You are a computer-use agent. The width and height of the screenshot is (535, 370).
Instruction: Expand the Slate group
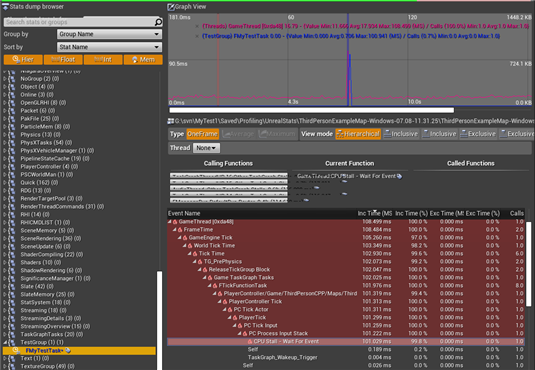(x=5, y=286)
